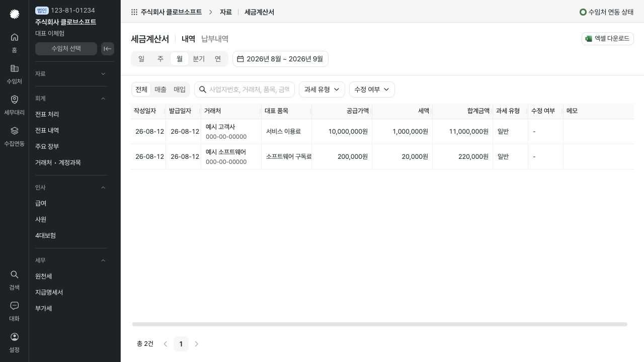The width and height of the screenshot is (644, 362).
Task: Select the 연 period toggle
Action: (x=218, y=59)
